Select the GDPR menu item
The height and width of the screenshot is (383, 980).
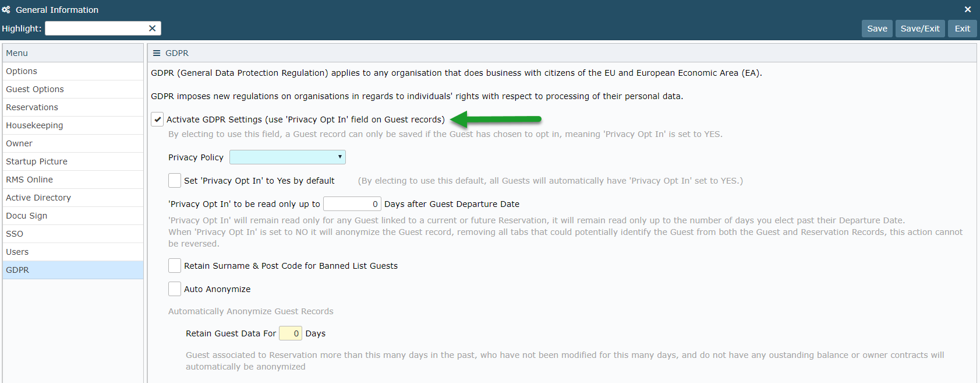click(73, 270)
